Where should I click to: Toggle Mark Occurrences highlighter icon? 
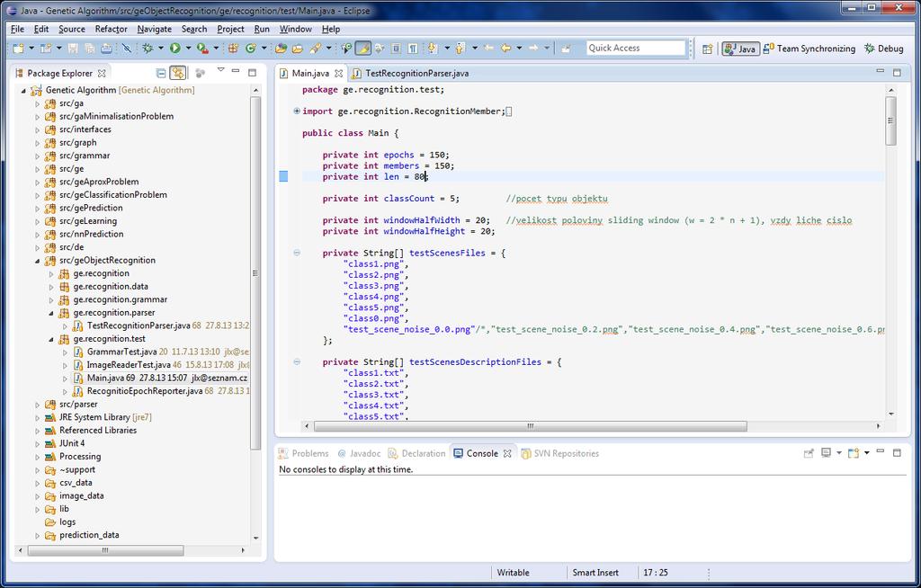coord(363,49)
